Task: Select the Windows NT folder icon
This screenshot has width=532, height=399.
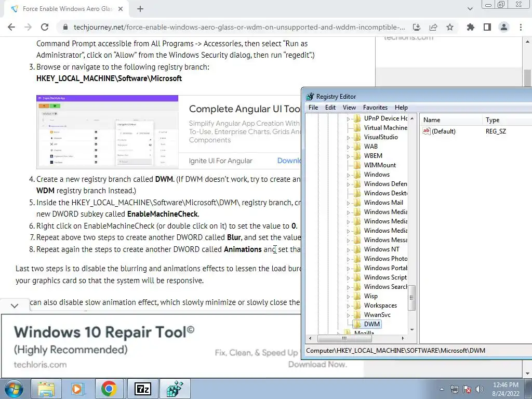Action: click(x=357, y=249)
